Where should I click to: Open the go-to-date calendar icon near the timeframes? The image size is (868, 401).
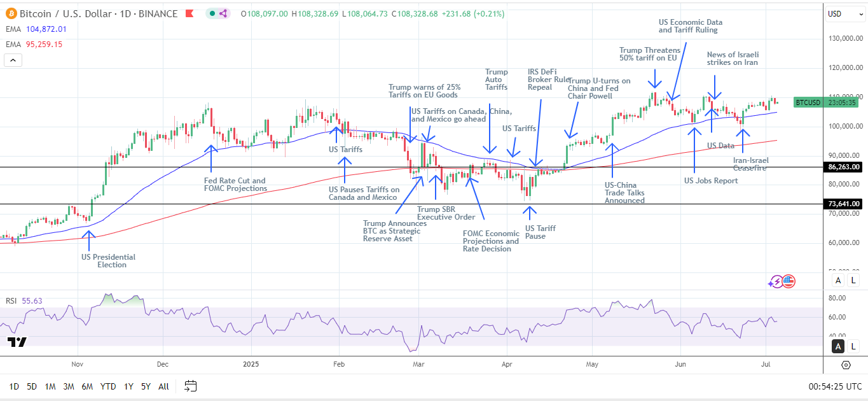pyautogui.click(x=189, y=386)
